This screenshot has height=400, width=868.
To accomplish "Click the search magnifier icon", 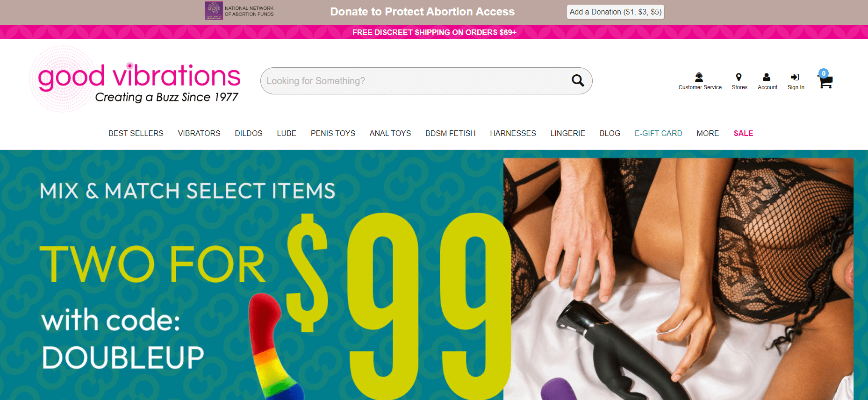I will [x=578, y=81].
